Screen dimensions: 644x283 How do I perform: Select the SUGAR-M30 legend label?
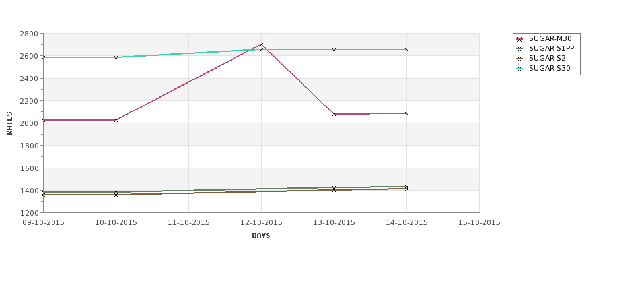point(550,38)
